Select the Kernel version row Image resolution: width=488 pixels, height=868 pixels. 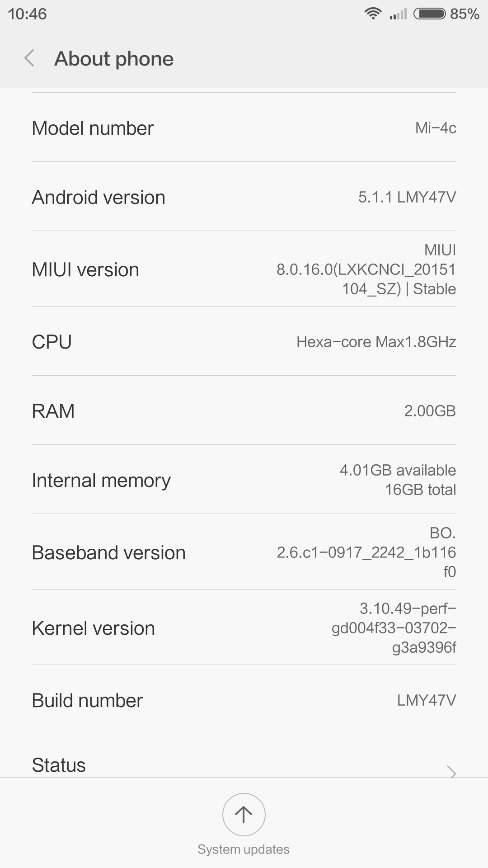[244, 627]
